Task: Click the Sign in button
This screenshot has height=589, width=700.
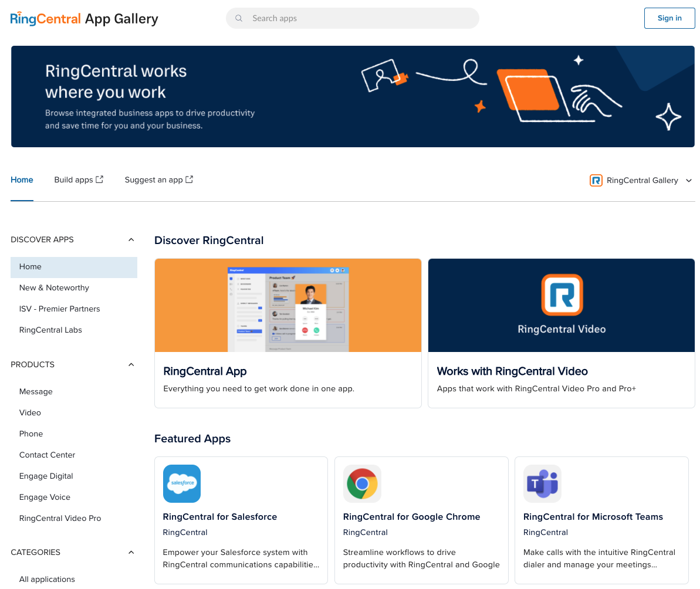Action: (669, 18)
